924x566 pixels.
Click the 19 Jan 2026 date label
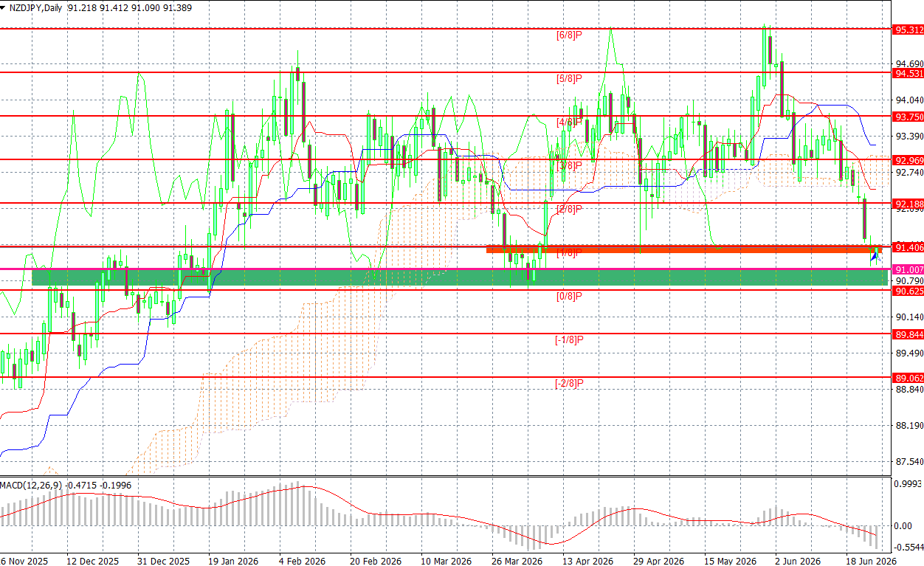(234, 561)
